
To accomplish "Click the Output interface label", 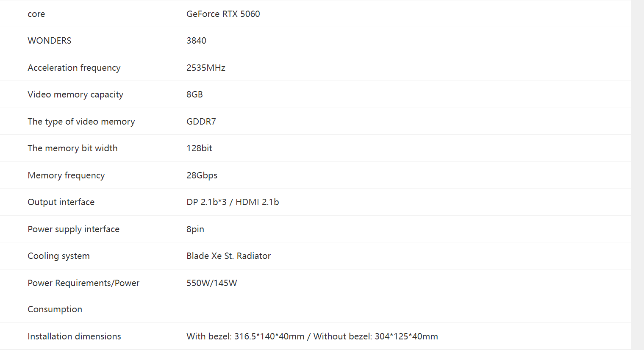I will tap(61, 202).
